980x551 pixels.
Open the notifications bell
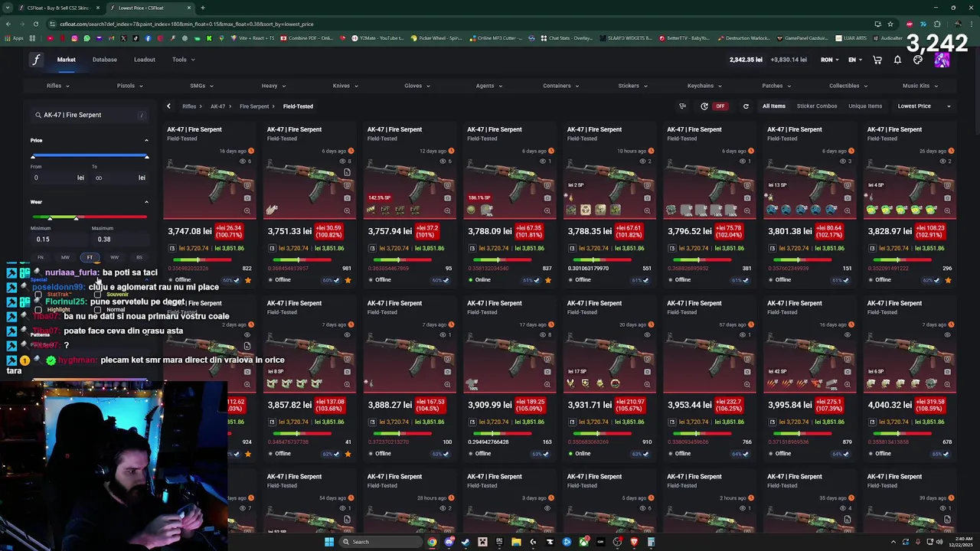[x=897, y=60]
